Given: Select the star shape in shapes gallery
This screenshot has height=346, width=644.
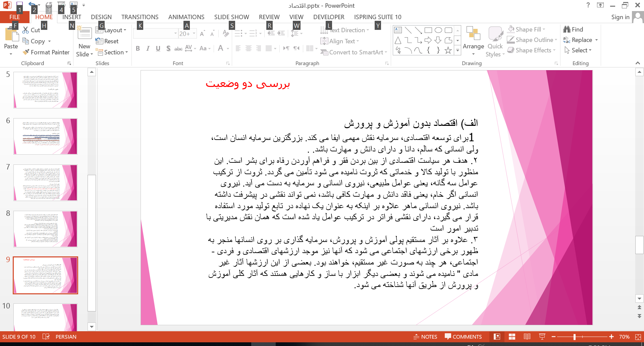Looking at the screenshot, I should pyautogui.click(x=448, y=50).
